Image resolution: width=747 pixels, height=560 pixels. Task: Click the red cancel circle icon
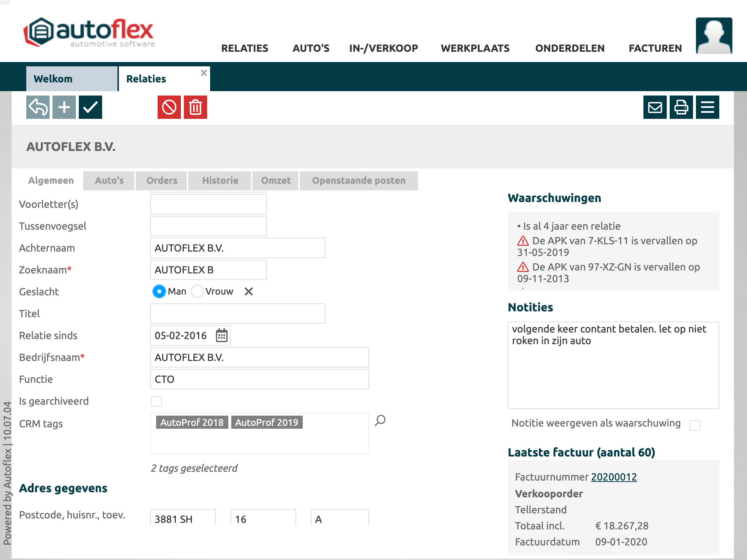tap(169, 107)
